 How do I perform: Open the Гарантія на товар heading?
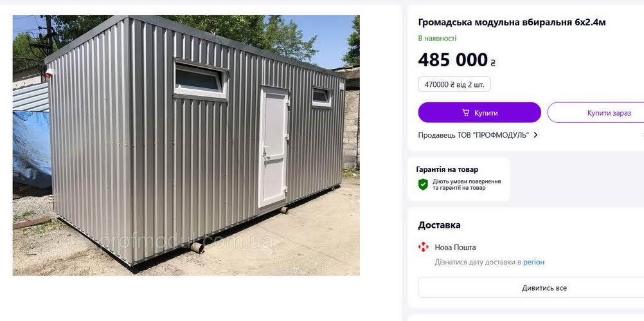click(x=447, y=169)
